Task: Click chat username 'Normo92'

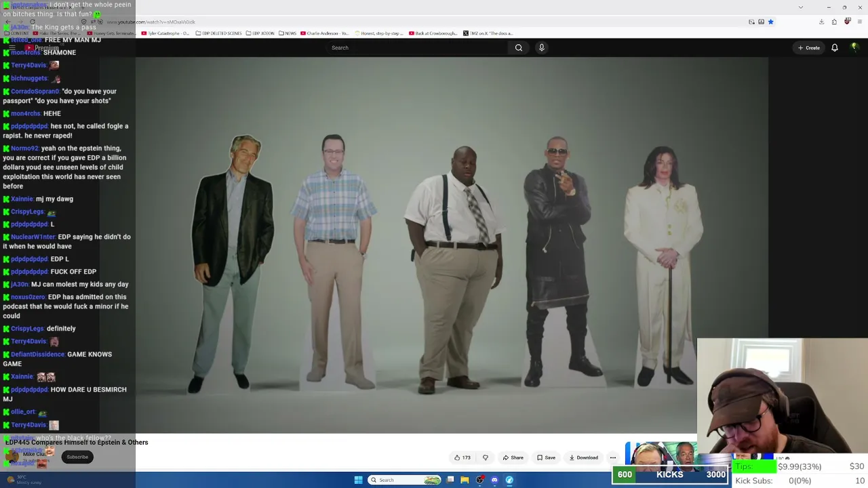Action: (x=24, y=148)
